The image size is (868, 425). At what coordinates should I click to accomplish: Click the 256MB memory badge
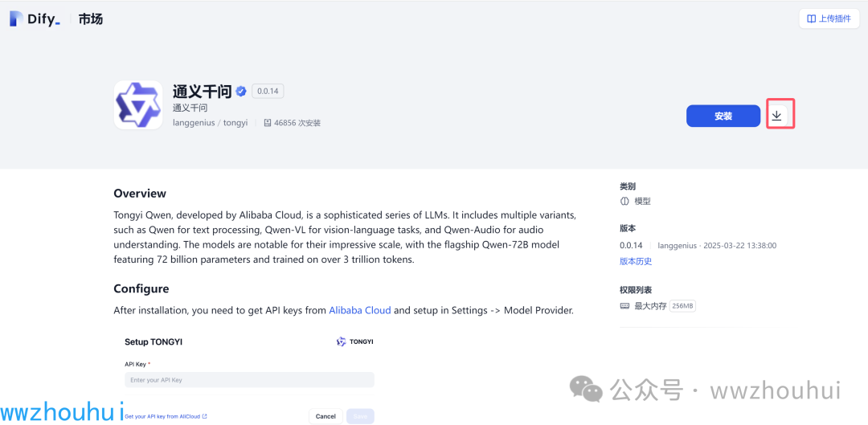[682, 306]
